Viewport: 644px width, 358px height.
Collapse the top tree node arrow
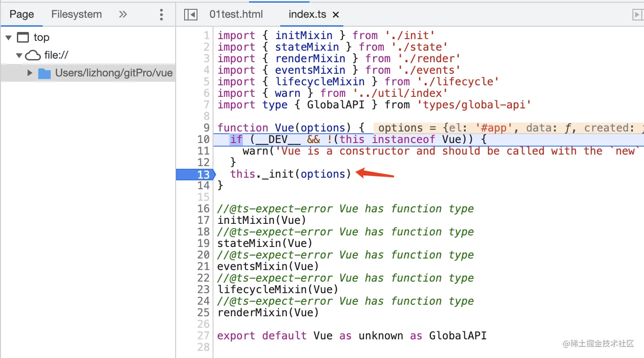8,38
